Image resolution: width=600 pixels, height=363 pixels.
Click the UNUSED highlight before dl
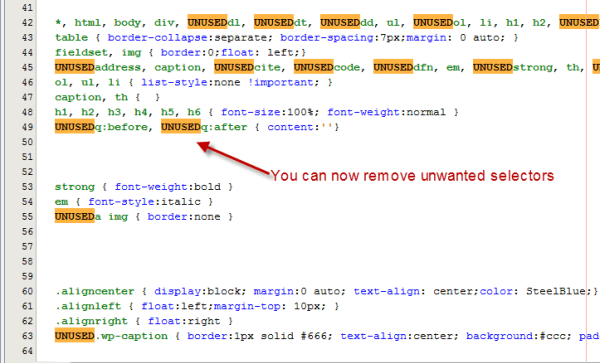pyautogui.click(x=207, y=22)
